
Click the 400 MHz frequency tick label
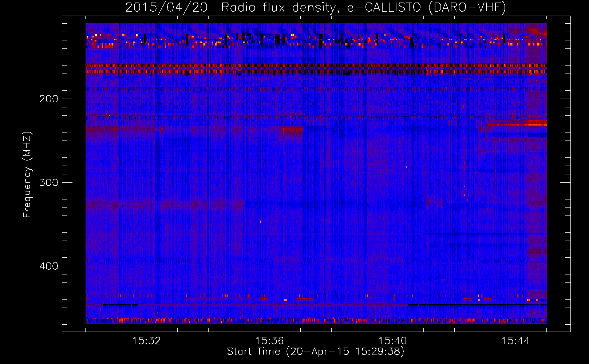[x=49, y=266]
